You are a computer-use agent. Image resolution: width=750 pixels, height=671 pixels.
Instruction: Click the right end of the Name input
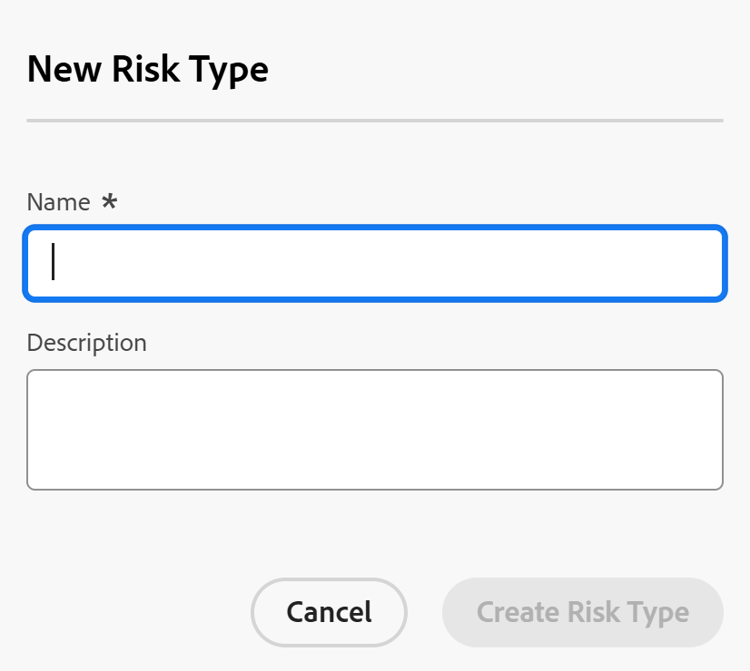[x=700, y=264]
